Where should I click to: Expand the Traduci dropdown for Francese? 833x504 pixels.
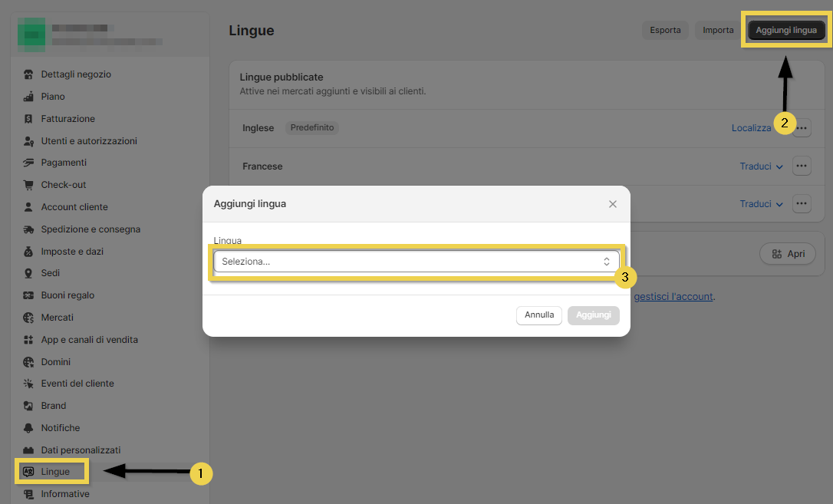pos(761,166)
